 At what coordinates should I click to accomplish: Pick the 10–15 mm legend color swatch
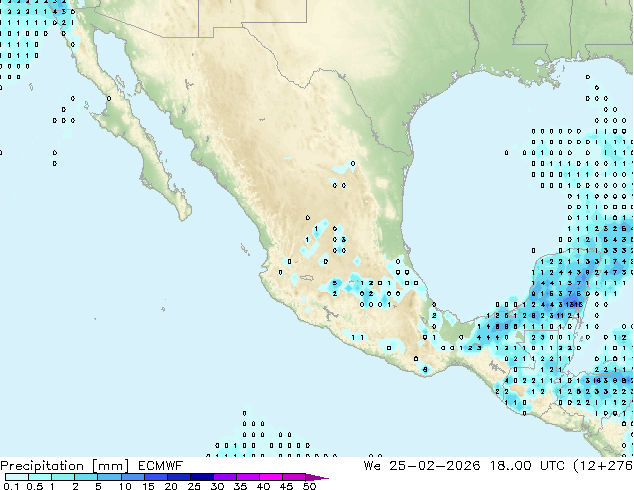132,477
